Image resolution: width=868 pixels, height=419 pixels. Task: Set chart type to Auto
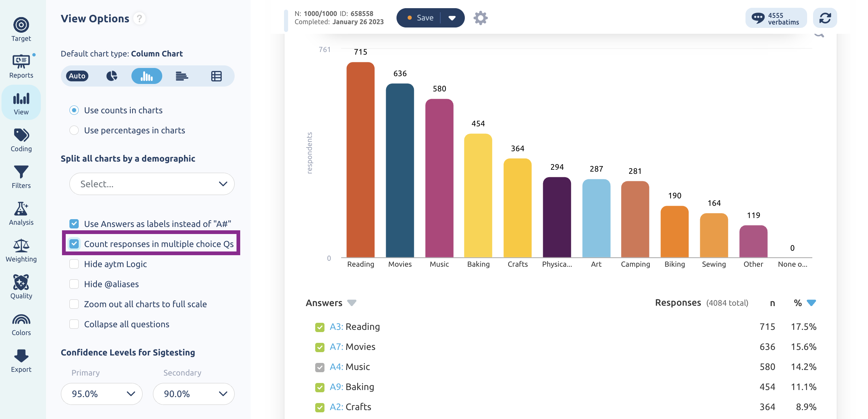pyautogui.click(x=77, y=76)
